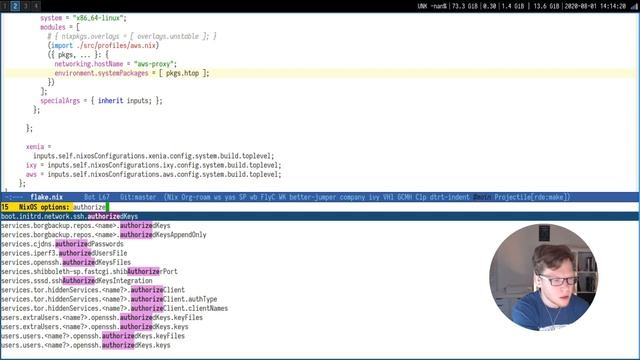Click the modules = [ line
The height and width of the screenshot is (360, 640).
[60, 27]
